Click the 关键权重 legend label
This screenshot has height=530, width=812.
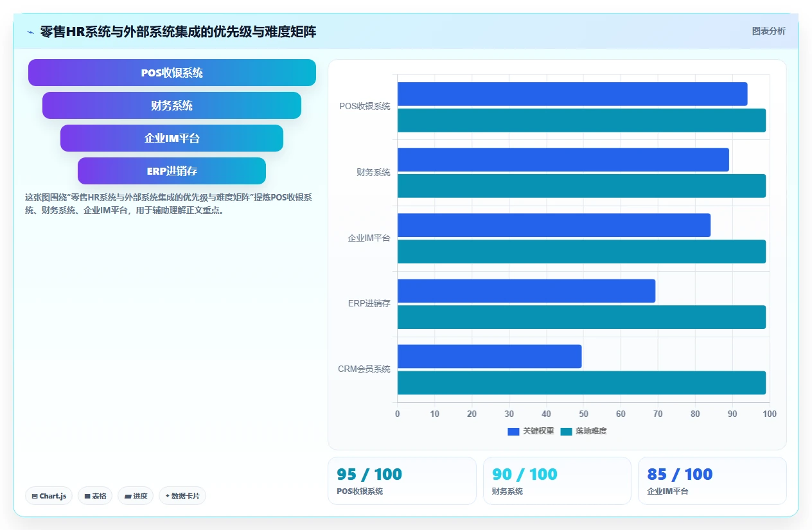coord(538,431)
